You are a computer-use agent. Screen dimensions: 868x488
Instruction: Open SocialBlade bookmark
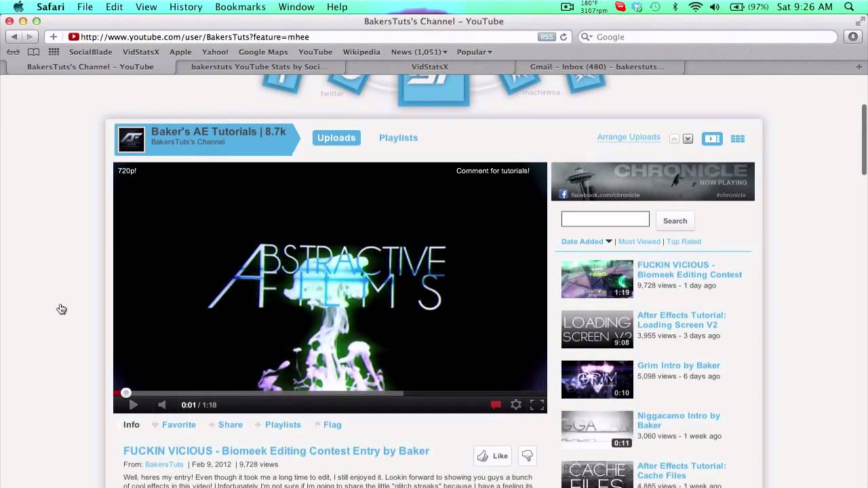tap(91, 52)
